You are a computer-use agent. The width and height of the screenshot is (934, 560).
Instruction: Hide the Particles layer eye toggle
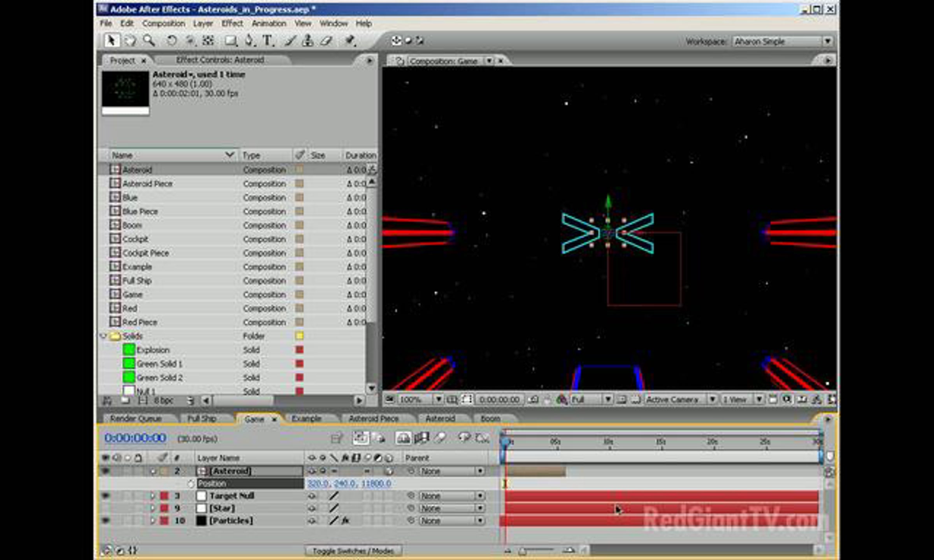click(x=105, y=521)
